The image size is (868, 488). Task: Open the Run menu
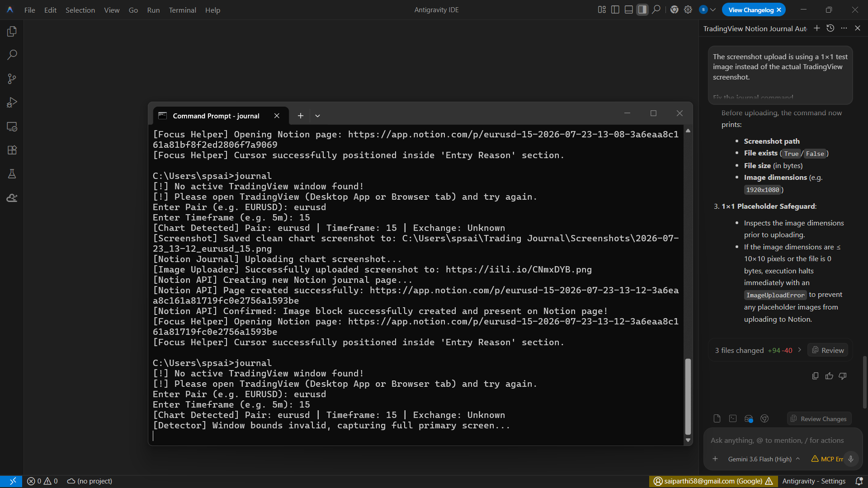tap(153, 10)
